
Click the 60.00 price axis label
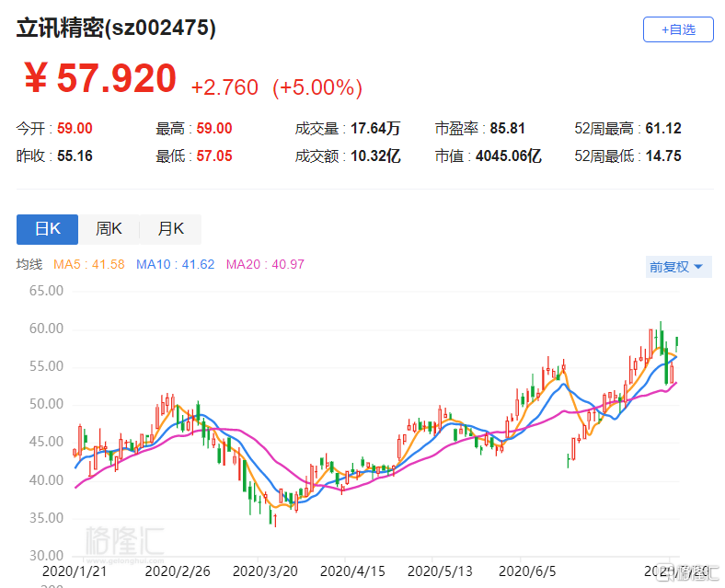click(46, 329)
